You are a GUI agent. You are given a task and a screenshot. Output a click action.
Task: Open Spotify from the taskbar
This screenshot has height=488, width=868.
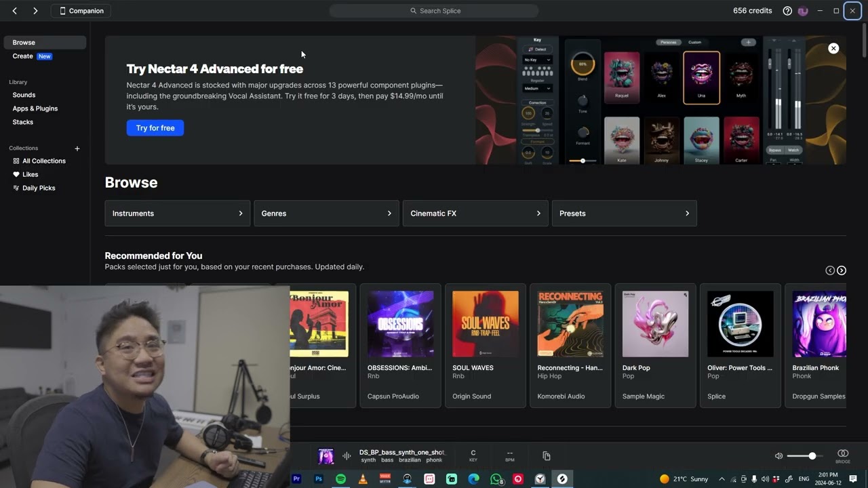(340, 479)
